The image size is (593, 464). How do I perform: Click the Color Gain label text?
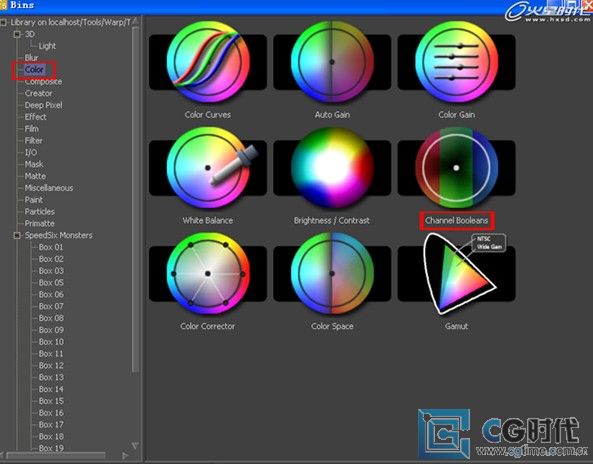click(456, 115)
